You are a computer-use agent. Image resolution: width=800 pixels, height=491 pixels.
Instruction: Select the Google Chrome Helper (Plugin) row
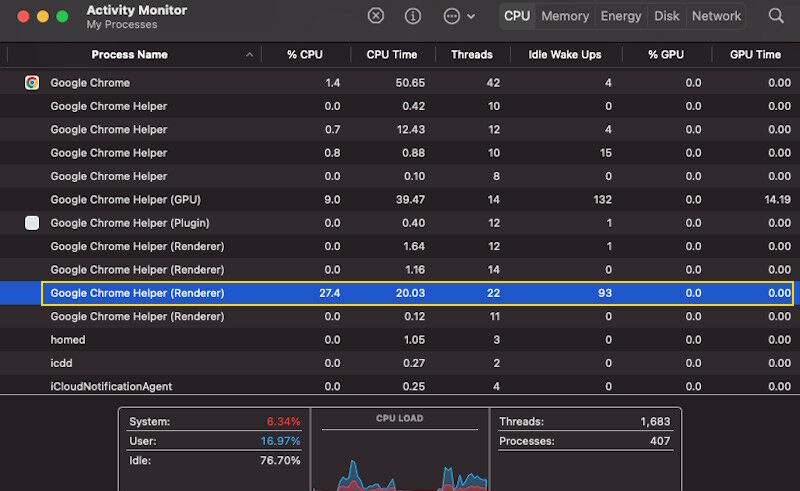tap(400, 223)
